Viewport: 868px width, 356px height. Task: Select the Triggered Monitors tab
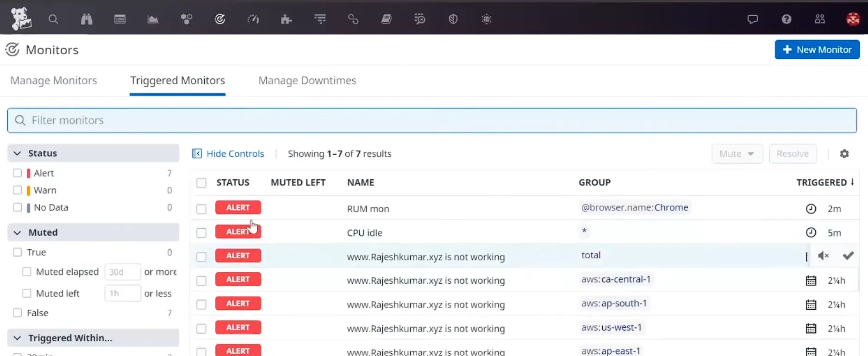click(x=178, y=81)
